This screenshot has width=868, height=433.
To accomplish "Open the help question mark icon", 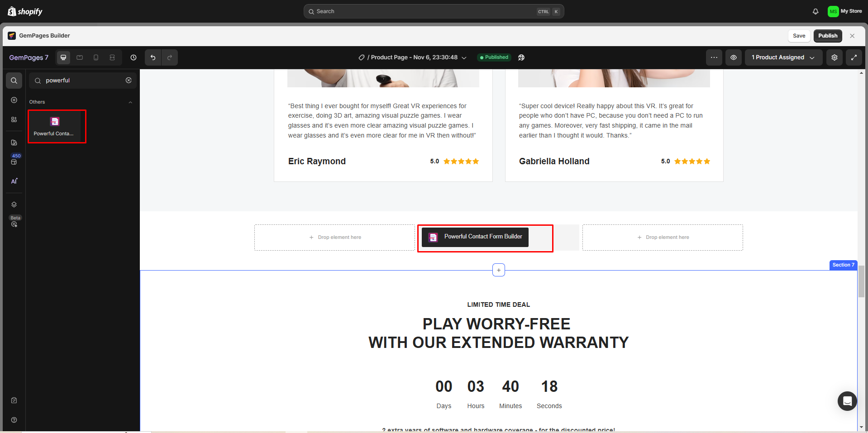I will (x=14, y=420).
